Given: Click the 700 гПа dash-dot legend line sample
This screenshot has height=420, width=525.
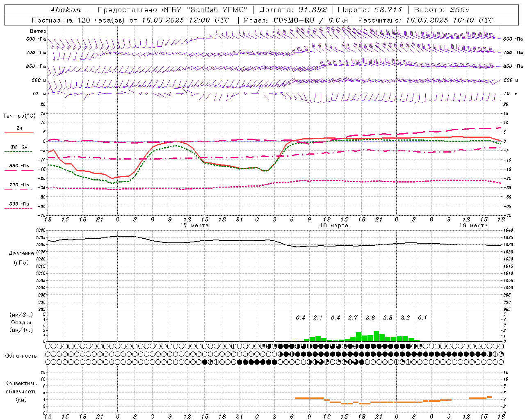Looking at the screenshot, I should click(18, 189).
